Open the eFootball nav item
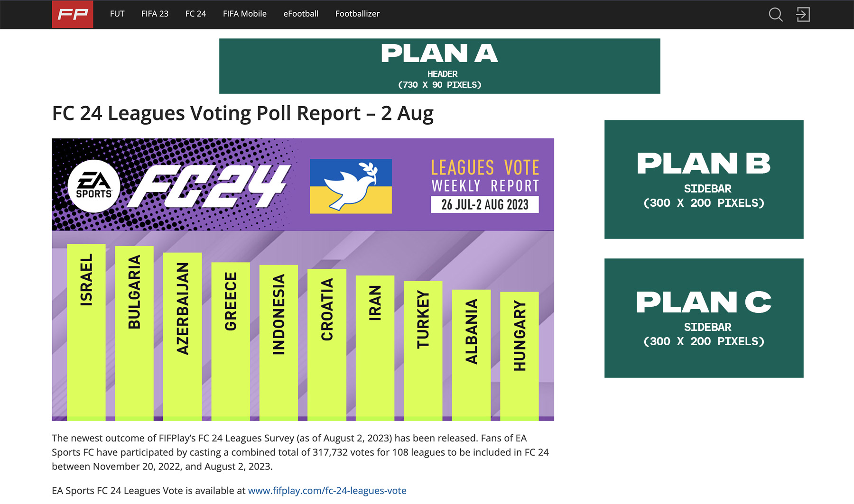The width and height of the screenshot is (854, 504). click(x=301, y=14)
